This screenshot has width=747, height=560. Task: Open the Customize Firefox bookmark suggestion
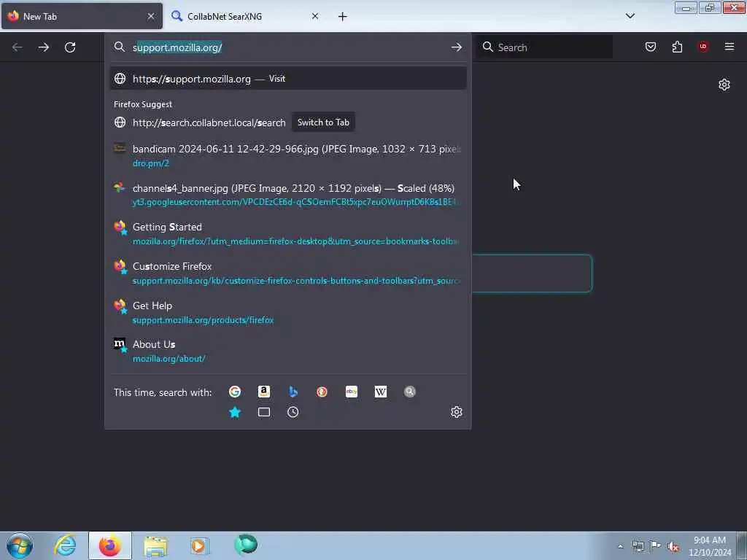288,273
